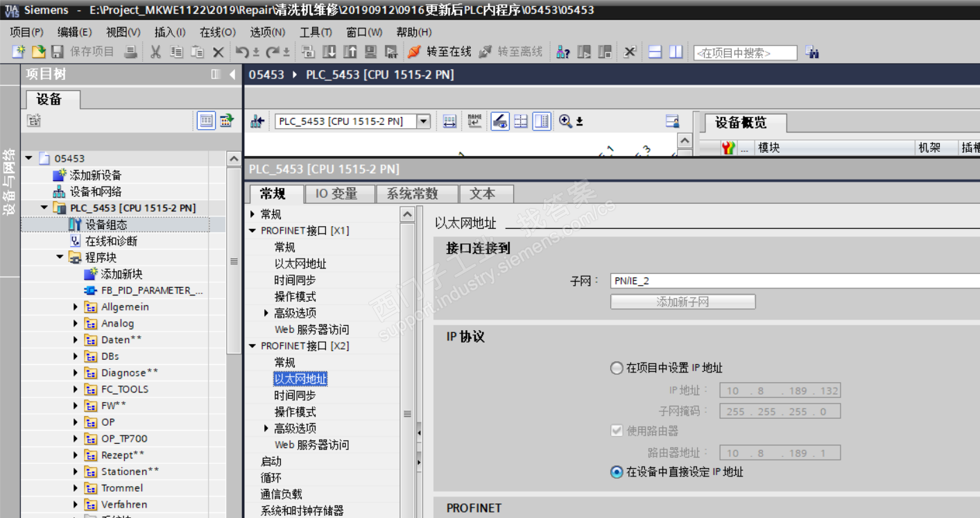Click the show address labels icon
This screenshot has height=518, width=980.
coord(449,121)
